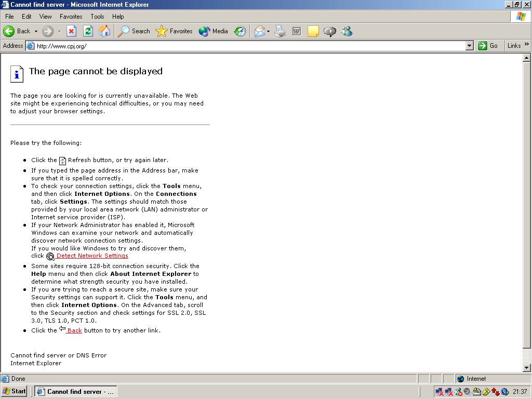Open the Address bar dropdown list
Viewport: 532px width, 399px height.
470,46
